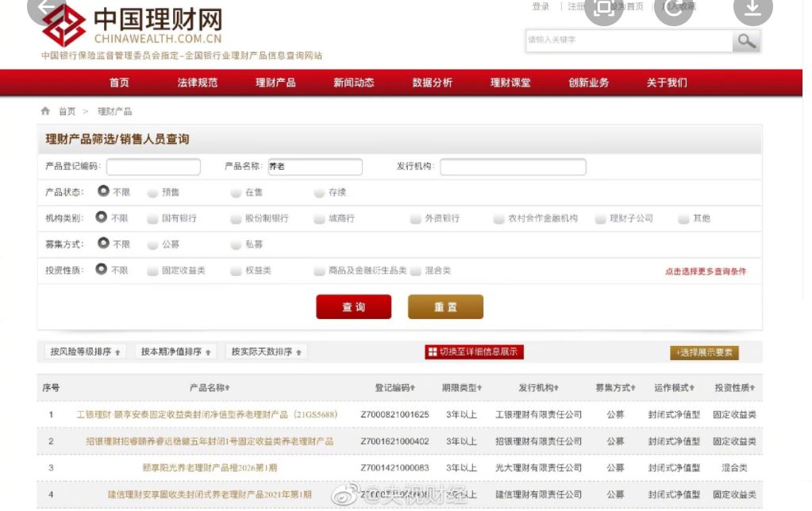
Task: Select 私募 fundraising method
Action: click(x=236, y=245)
